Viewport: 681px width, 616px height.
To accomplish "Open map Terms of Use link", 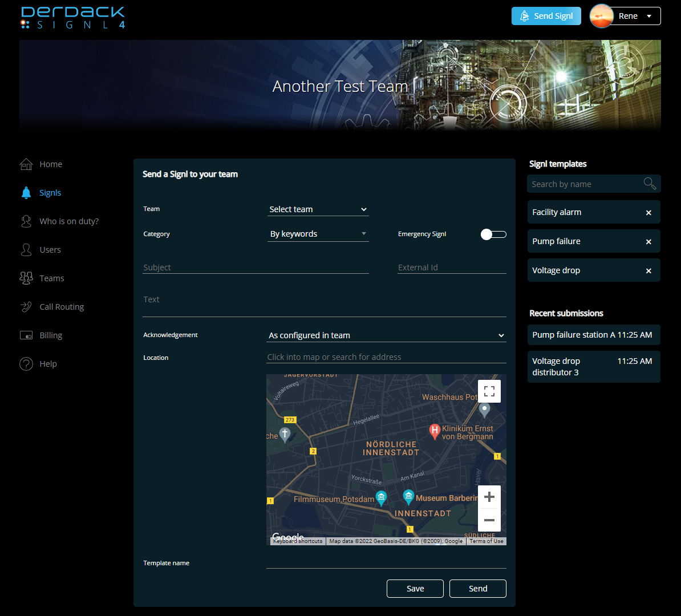I will click(x=487, y=541).
